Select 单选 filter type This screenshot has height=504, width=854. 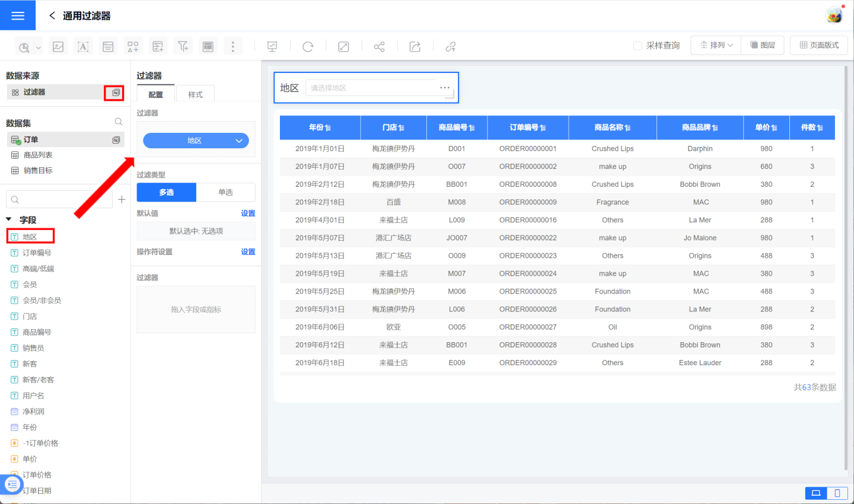pyautogui.click(x=225, y=192)
